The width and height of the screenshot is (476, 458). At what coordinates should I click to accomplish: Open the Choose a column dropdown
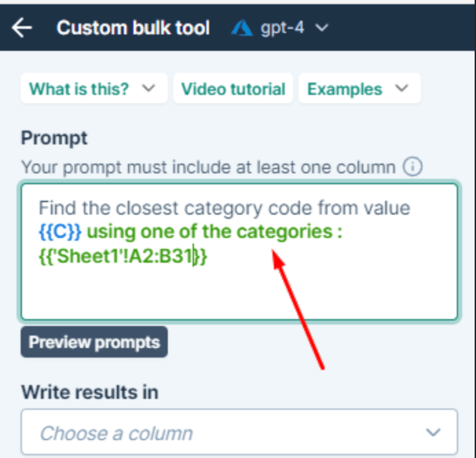click(x=239, y=433)
